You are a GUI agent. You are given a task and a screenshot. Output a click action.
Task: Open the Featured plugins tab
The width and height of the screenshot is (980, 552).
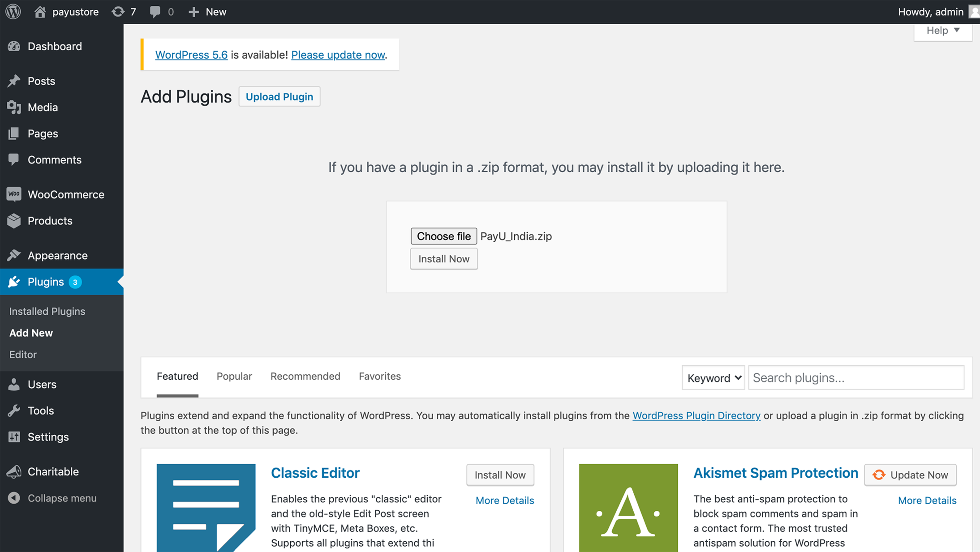pos(177,376)
